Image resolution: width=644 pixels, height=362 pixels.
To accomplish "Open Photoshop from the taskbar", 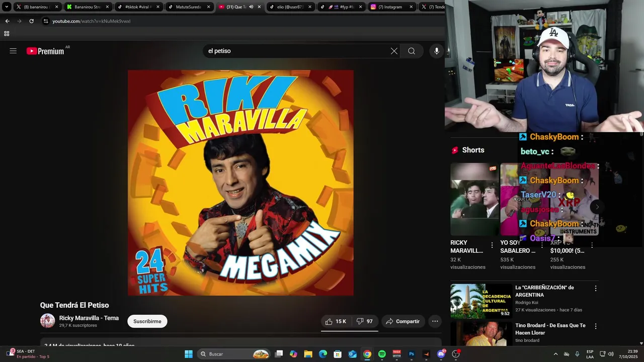I will pyautogui.click(x=412, y=354).
